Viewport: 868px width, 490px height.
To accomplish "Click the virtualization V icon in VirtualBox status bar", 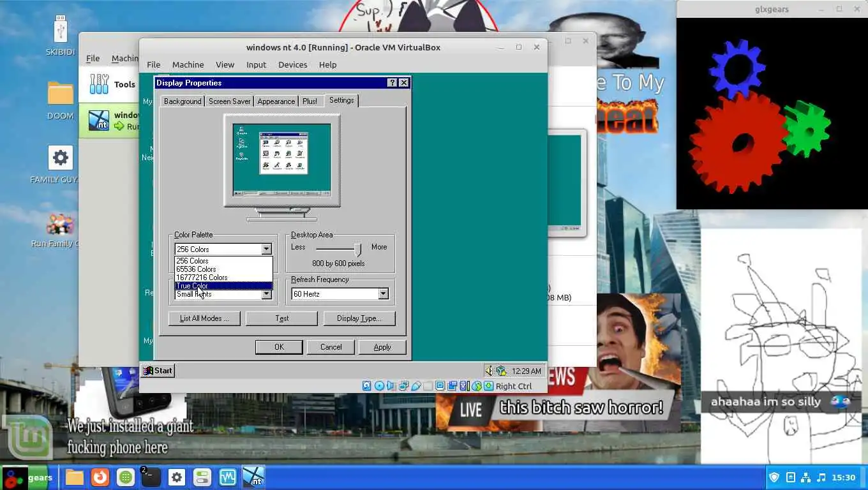I will click(x=465, y=386).
